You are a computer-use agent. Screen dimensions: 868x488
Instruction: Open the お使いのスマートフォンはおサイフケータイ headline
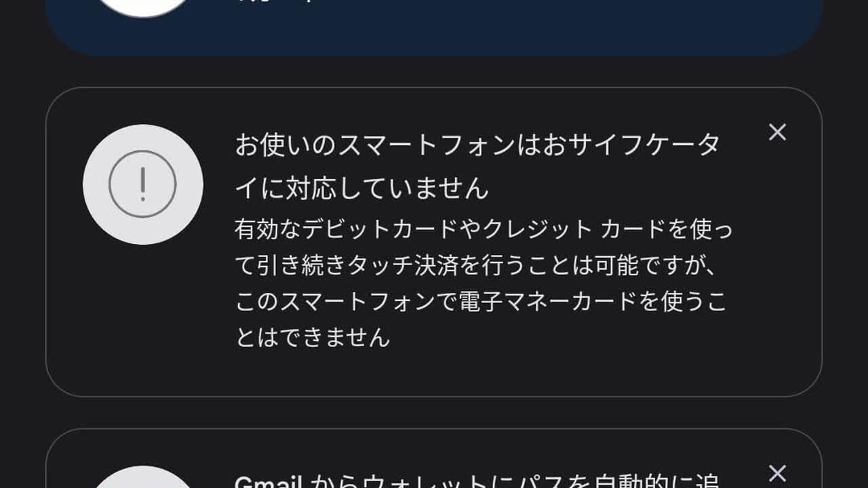coord(477,145)
